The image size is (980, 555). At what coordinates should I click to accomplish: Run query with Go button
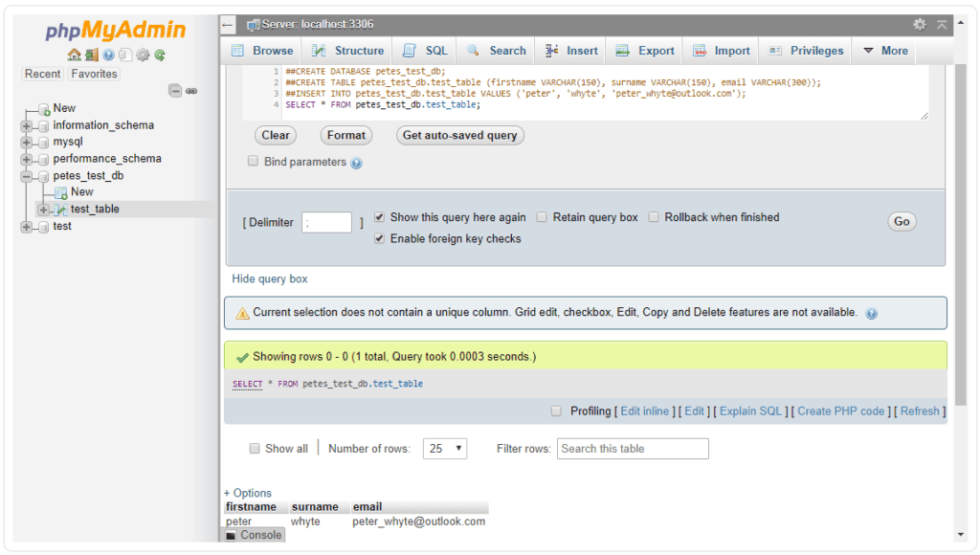(902, 221)
